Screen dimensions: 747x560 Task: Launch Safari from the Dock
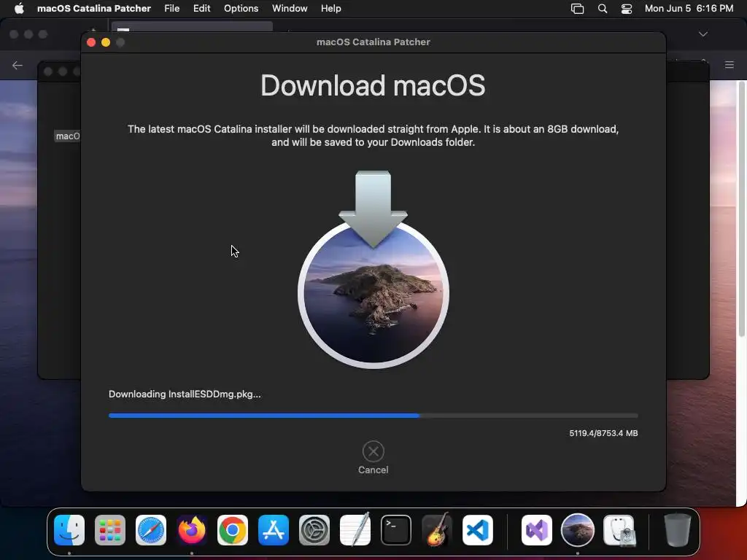(x=151, y=530)
